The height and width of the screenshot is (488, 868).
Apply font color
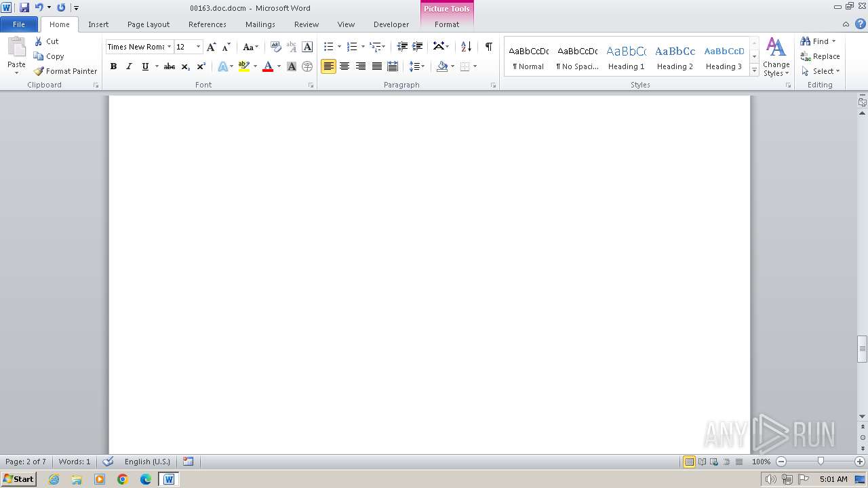tap(268, 66)
